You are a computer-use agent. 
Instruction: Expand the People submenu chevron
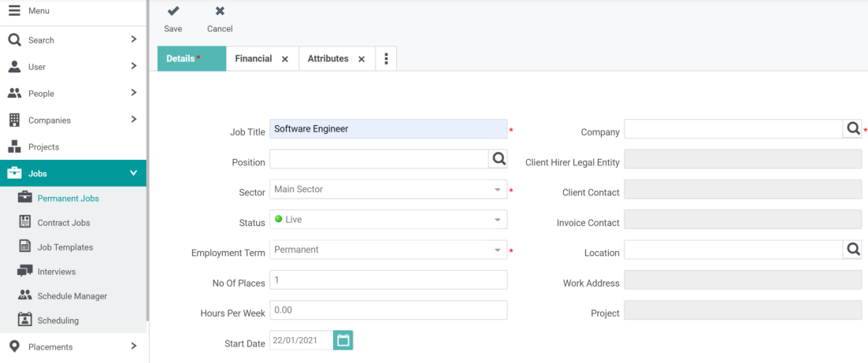(x=133, y=92)
